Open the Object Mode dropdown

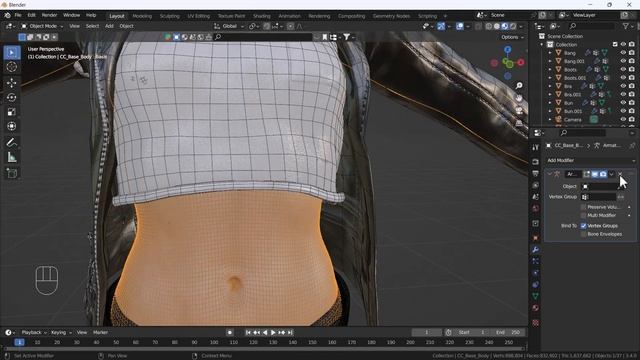click(x=42, y=26)
